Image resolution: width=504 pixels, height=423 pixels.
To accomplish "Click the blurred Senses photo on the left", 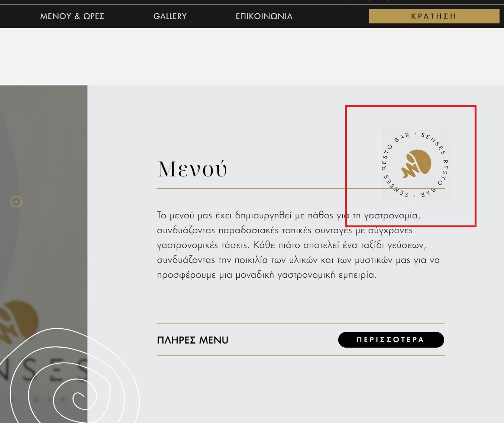I will (x=43, y=254).
